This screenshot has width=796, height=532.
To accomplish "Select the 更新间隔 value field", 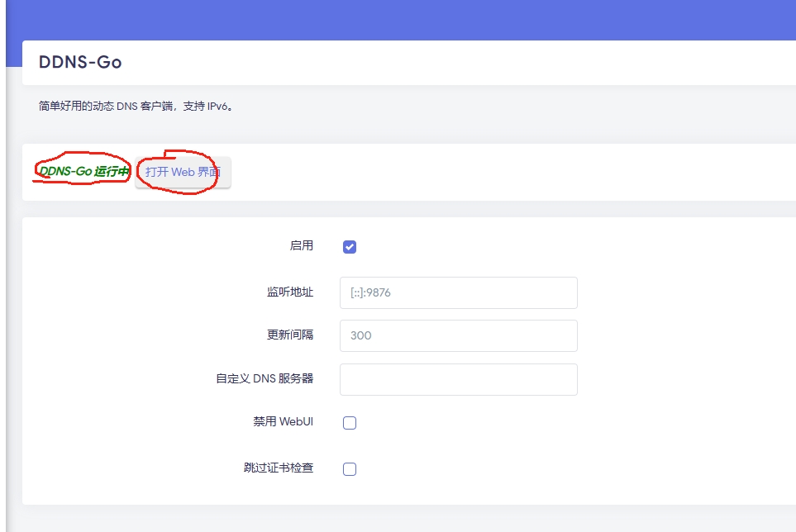I will point(458,335).
